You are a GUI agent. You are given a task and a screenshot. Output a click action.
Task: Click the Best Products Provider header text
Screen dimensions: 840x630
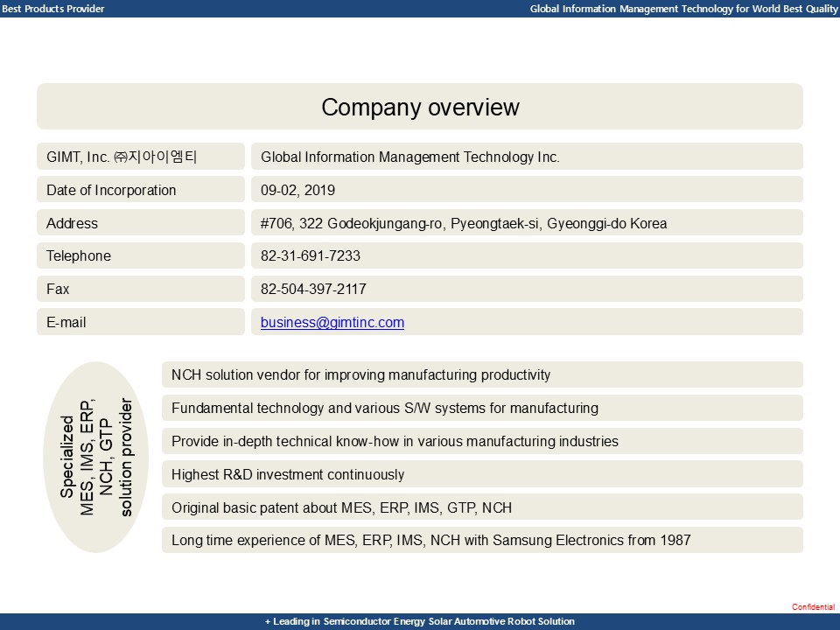coord(54,9)
